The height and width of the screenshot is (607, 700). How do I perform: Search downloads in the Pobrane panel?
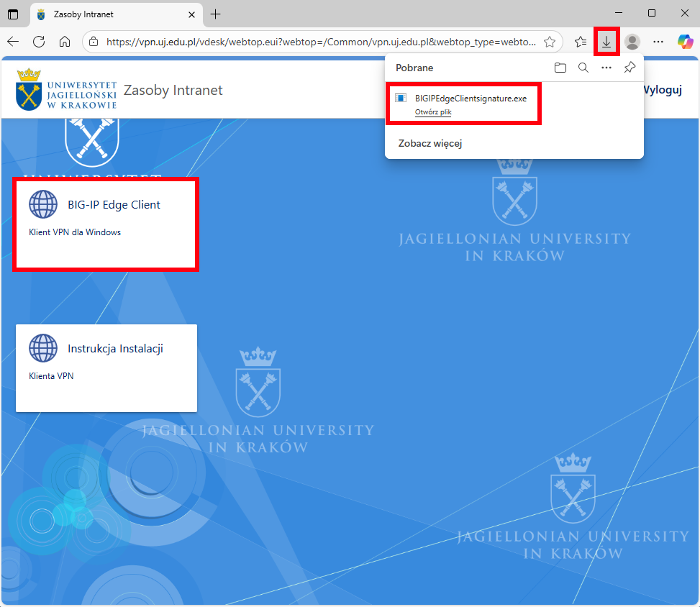[583, 68]
